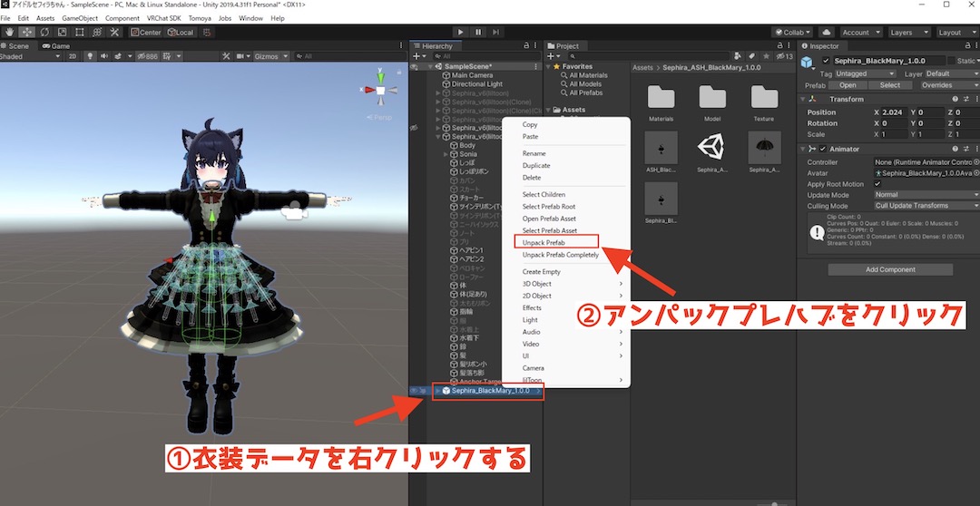Toggle scene lighting bulb icon

click(90, 56)
